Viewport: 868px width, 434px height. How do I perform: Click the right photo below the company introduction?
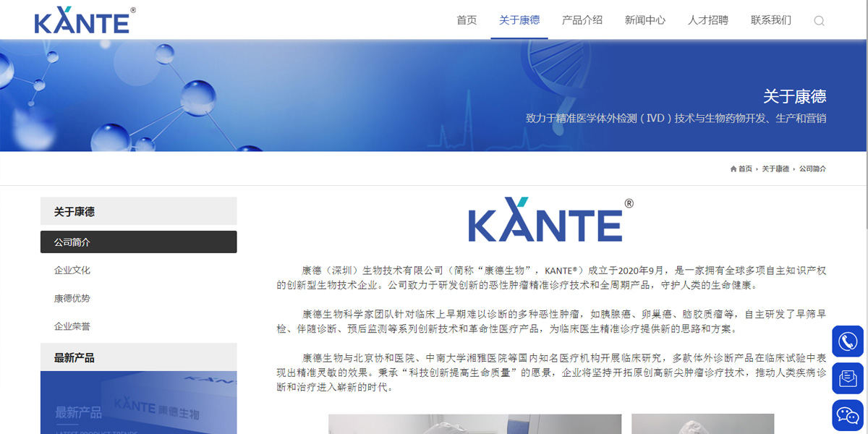coord(703,424)
